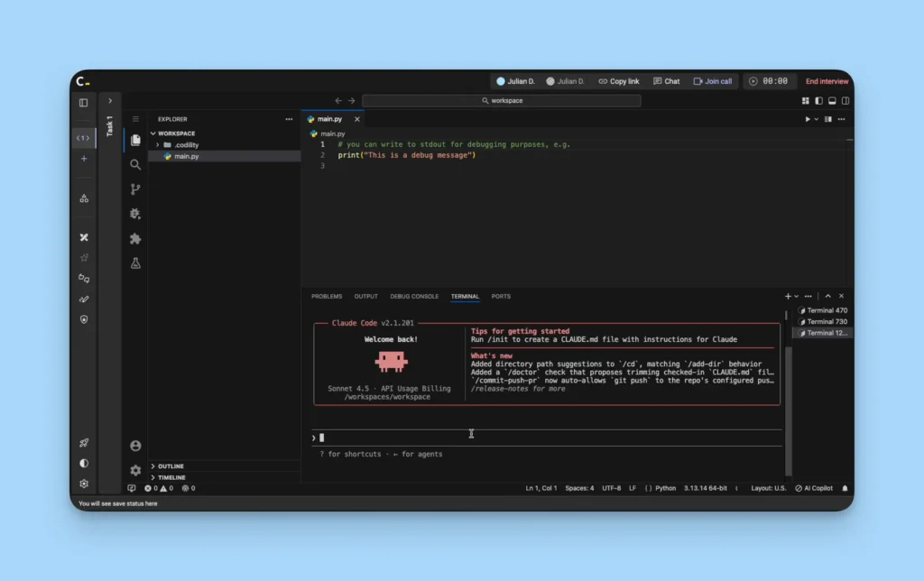Click the plus icon in left rail
This screenshot has width=924, height=581.
click(84, 159)
